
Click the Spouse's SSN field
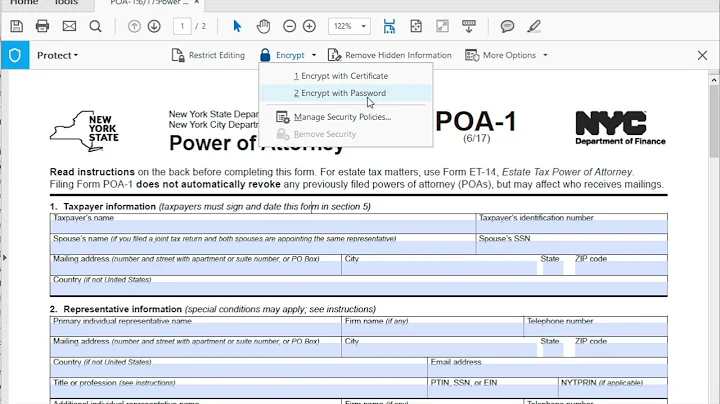[x=572, y=247]
